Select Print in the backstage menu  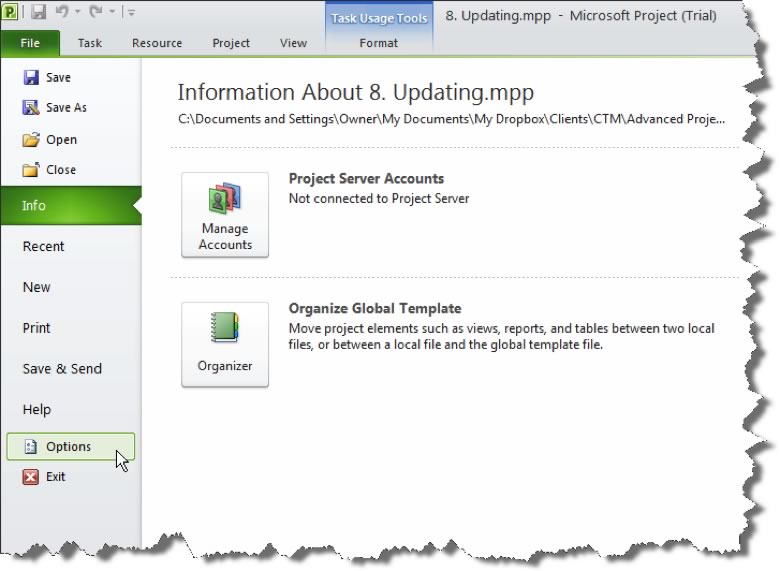coord(36,328)
